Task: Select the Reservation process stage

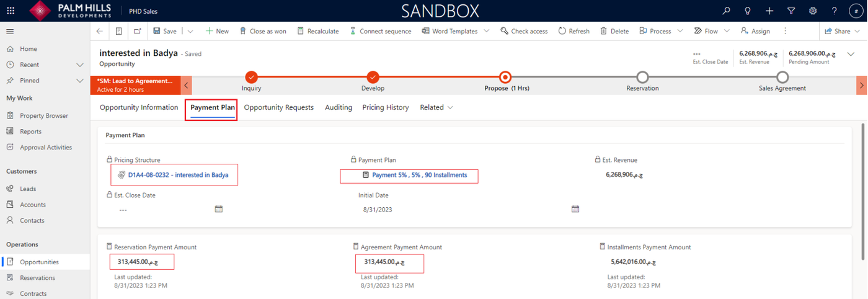Action: pyautogui.click(x=643, y=77)
